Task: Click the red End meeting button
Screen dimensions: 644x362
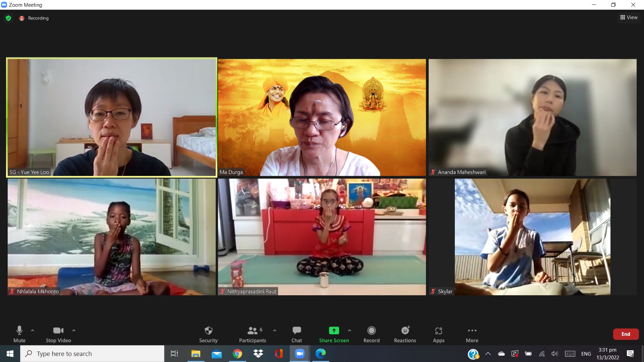Action: [625, 334]
